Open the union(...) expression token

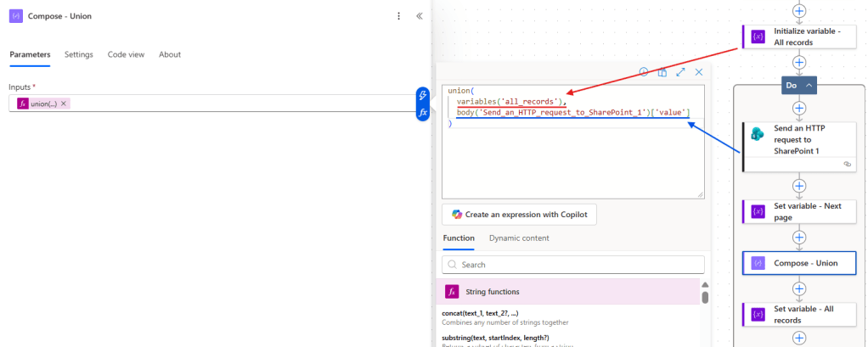click(x=43, y=104)
